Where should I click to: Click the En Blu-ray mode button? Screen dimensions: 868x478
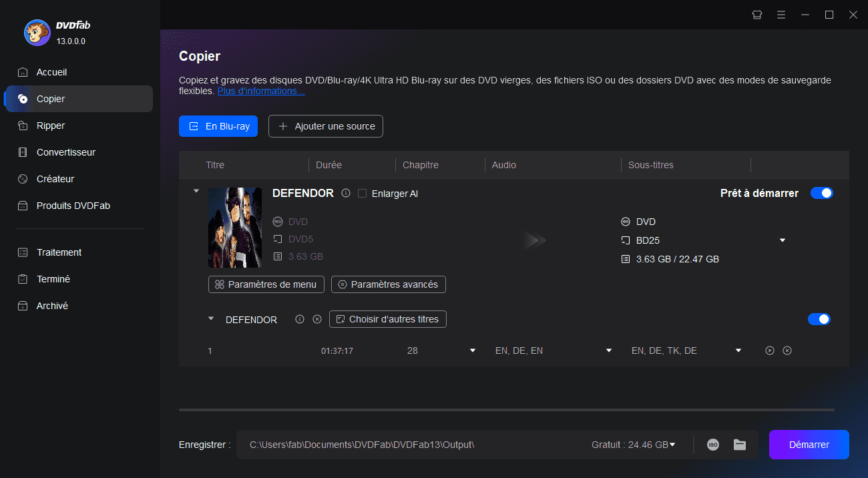click(x=218, y=126)
